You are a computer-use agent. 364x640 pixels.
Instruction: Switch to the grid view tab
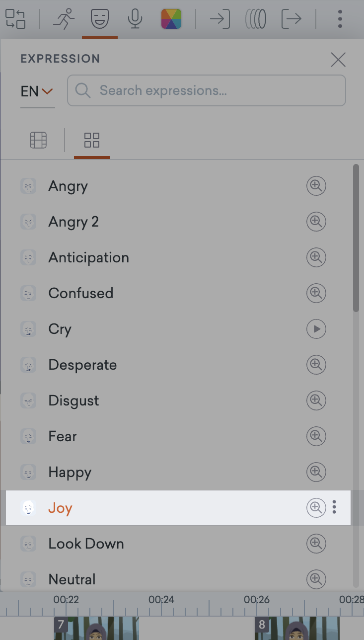92,140
